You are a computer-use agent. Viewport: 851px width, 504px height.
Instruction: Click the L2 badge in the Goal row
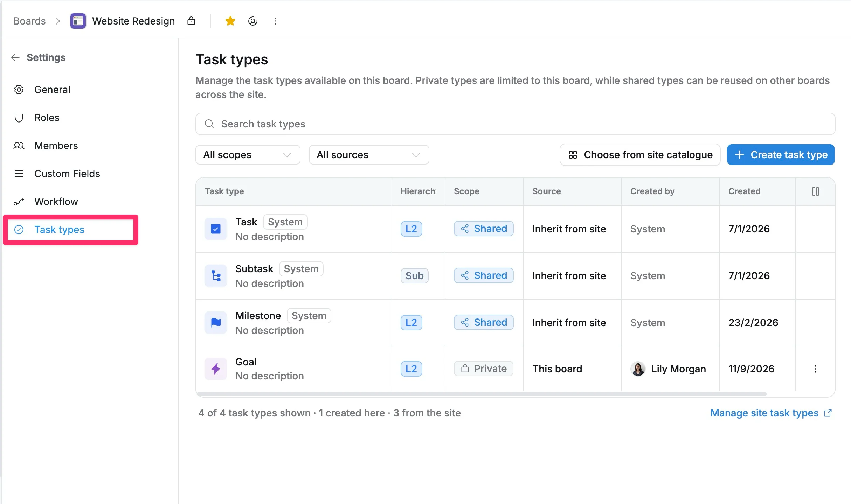point(411,369)
